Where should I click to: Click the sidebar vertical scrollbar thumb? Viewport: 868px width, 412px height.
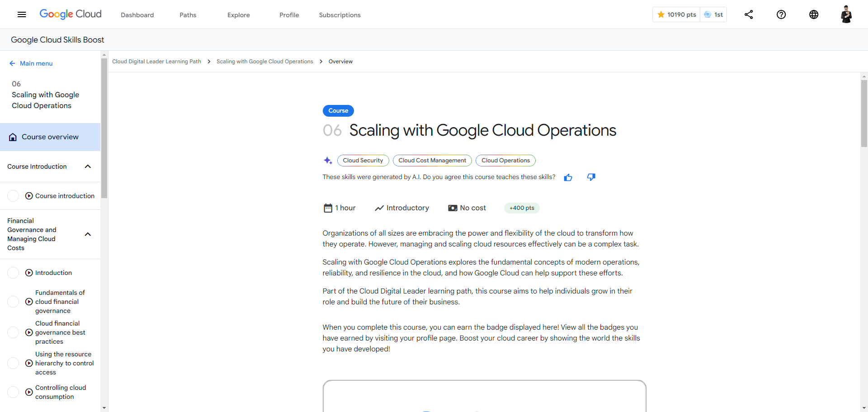[x=104, y=128]
